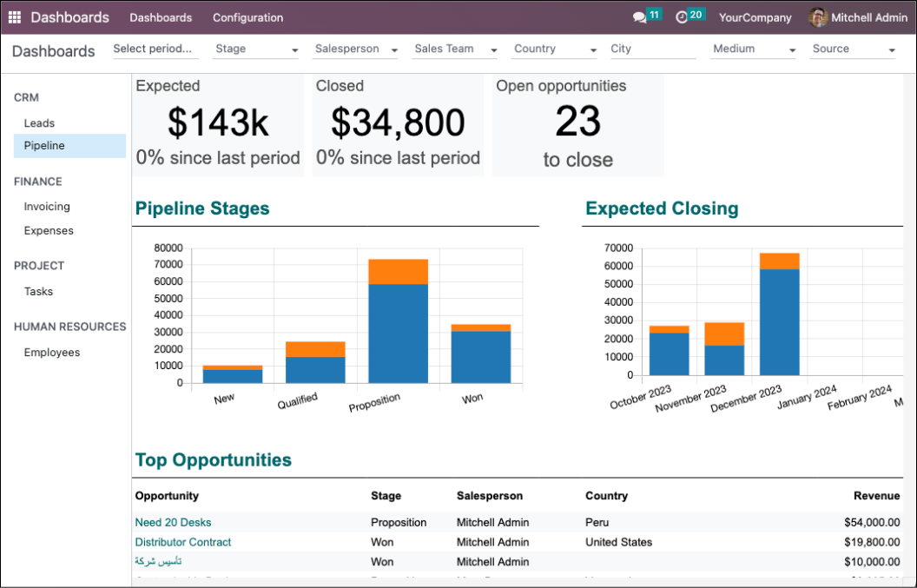Click Mitchell Admin user avatar
The width and height of the screenshot is (917, 588).
[817, 17]
